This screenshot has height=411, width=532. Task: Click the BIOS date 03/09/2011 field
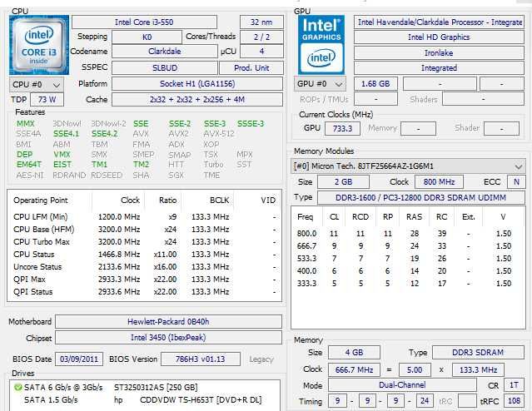79,359
